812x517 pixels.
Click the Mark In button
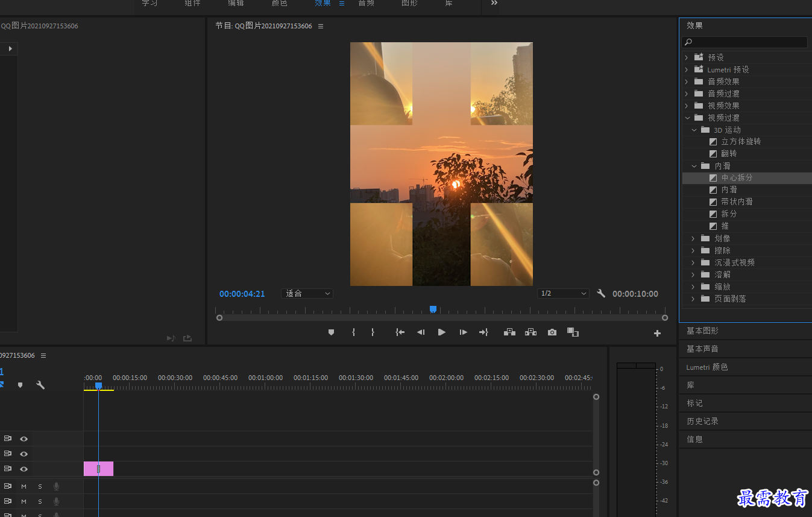pos(353,332)
